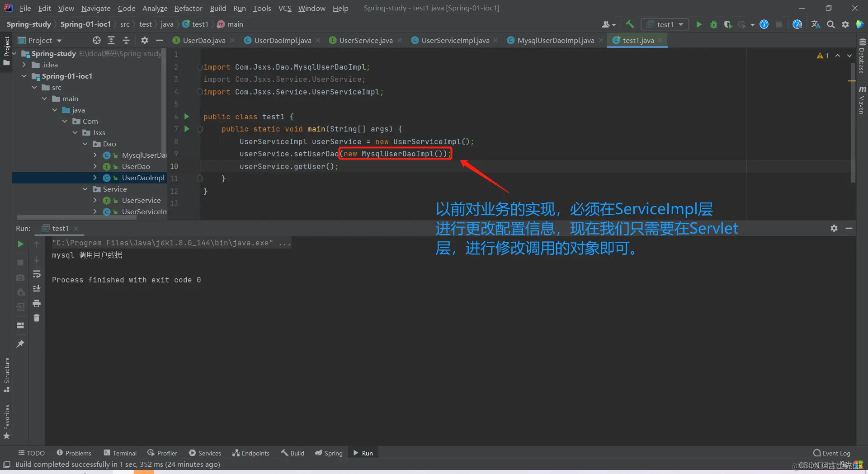The width and height of the screenshot is (868, 474).
Task: Collapse the Spring-01-ioc1 module
Action: pyautogui.click(x=24, y=76)
